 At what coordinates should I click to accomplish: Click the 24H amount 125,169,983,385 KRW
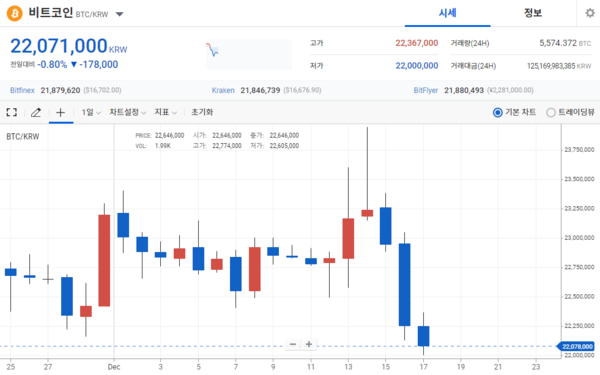pos(559,66)
